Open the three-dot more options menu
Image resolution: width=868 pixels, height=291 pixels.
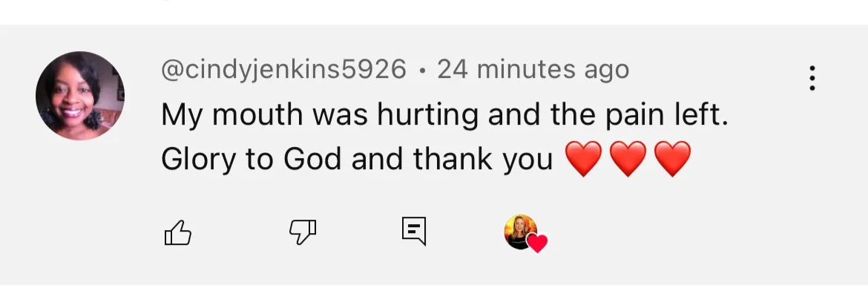(x=812, y=78)
